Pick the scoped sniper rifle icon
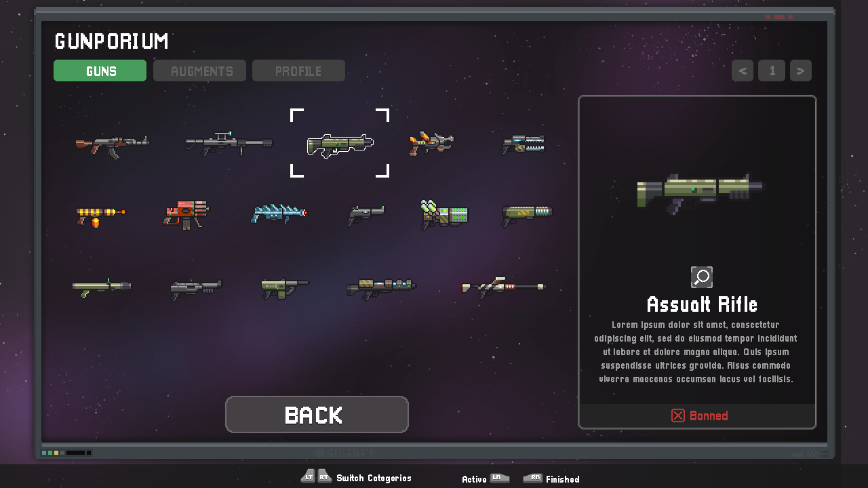Viewport: 868px width, 488px height. pos(229,143)
